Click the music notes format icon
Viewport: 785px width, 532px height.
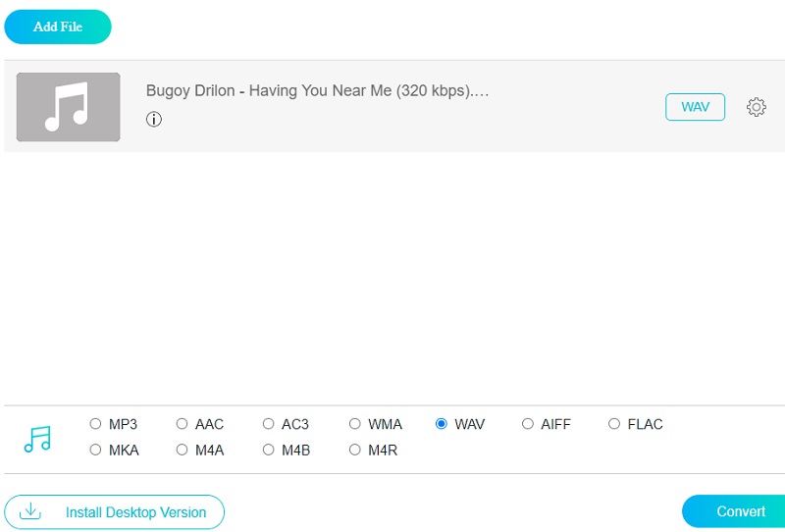click(37, 439)
